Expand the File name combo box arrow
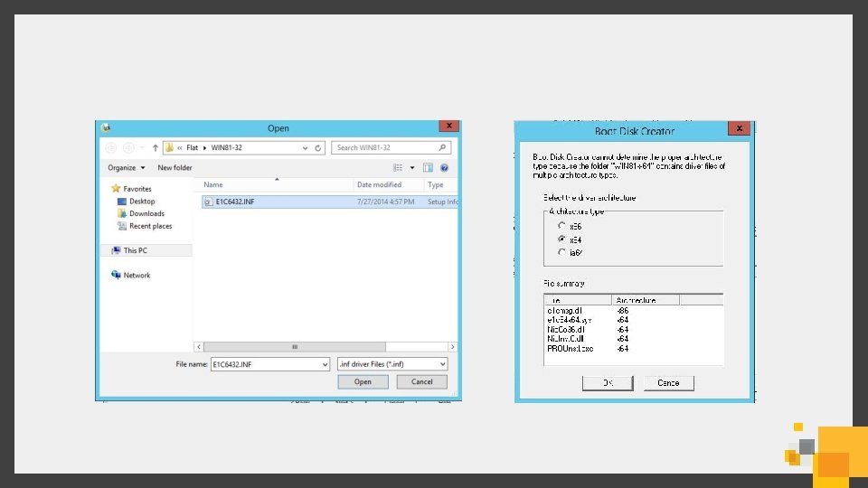 325,364
